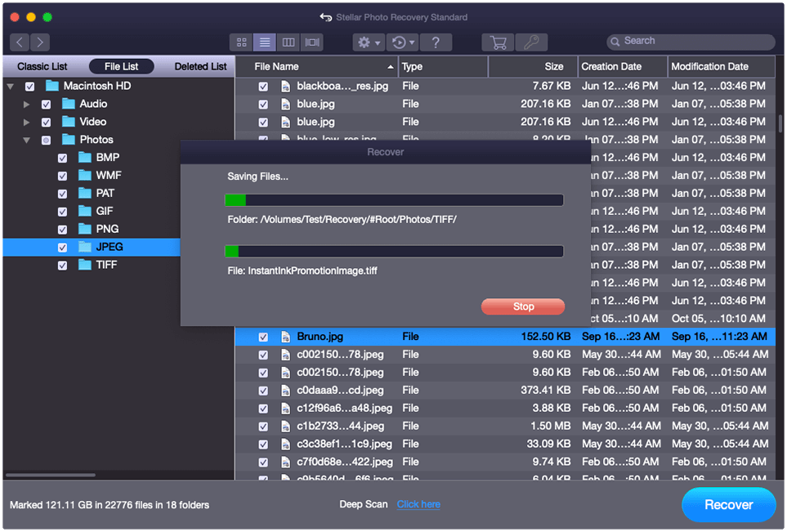Uncheck the Bruno.jpg file checkbox
This screenshot has height=532, width=787.
point(263,337)
